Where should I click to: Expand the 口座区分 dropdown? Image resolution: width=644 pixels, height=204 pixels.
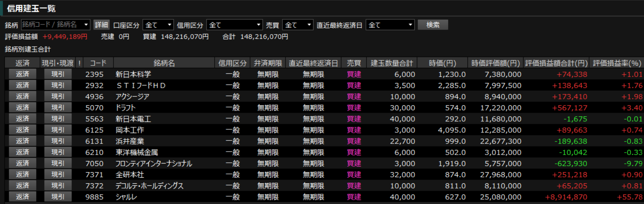tap(158, 25)
